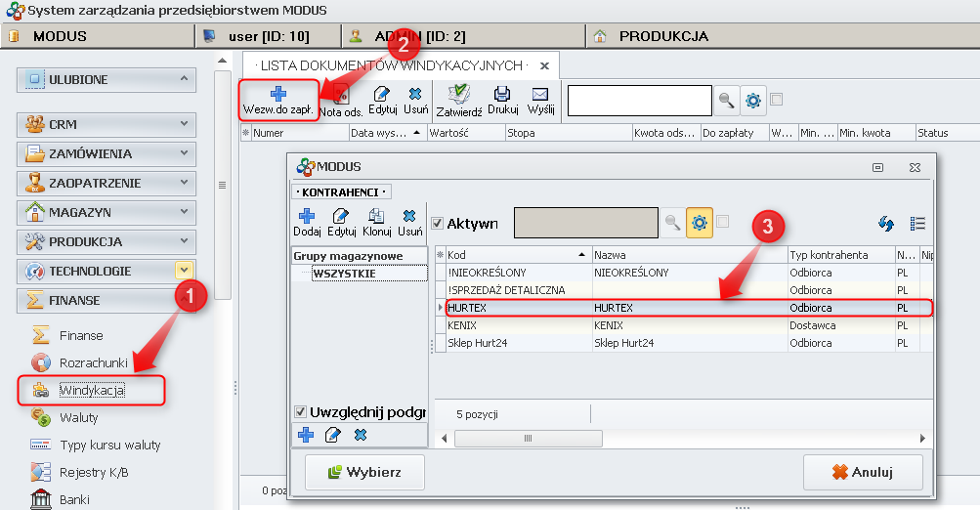The width and height of the screenshot is (980, 510).
Task: Sort by Nazwa column header
Action: (x=690, y=255)
